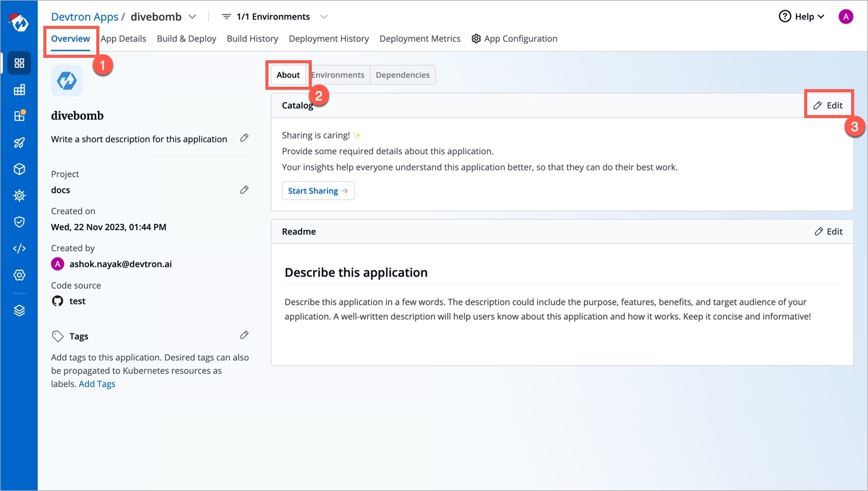Expand the Help menu
868x491 pixels.
[801, 17]
